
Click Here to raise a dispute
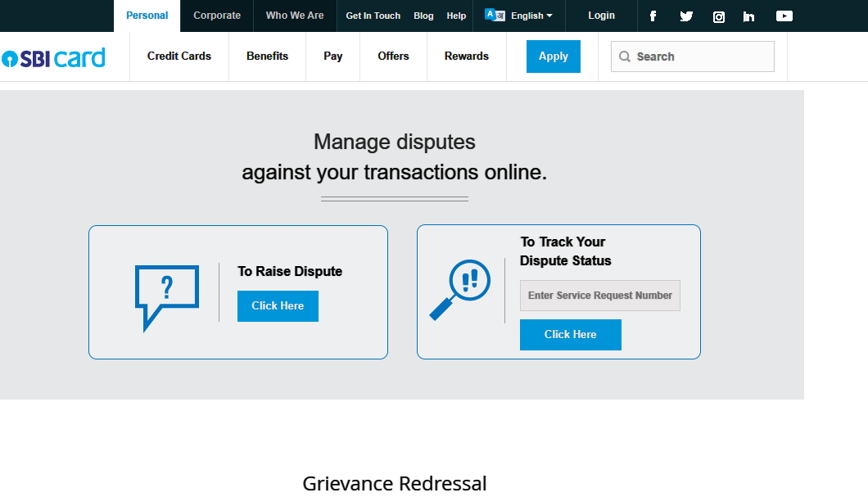(x=278, y=306)
